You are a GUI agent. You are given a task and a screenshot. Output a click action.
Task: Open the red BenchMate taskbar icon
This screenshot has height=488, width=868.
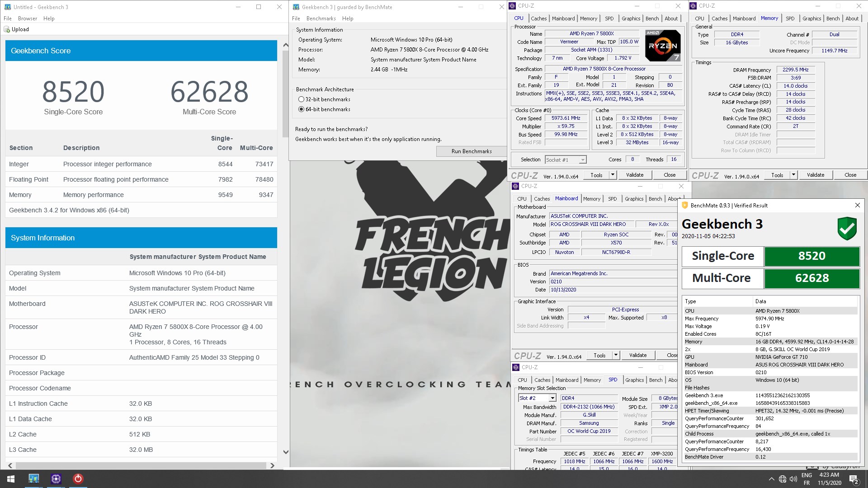click(x=78, y=479)
